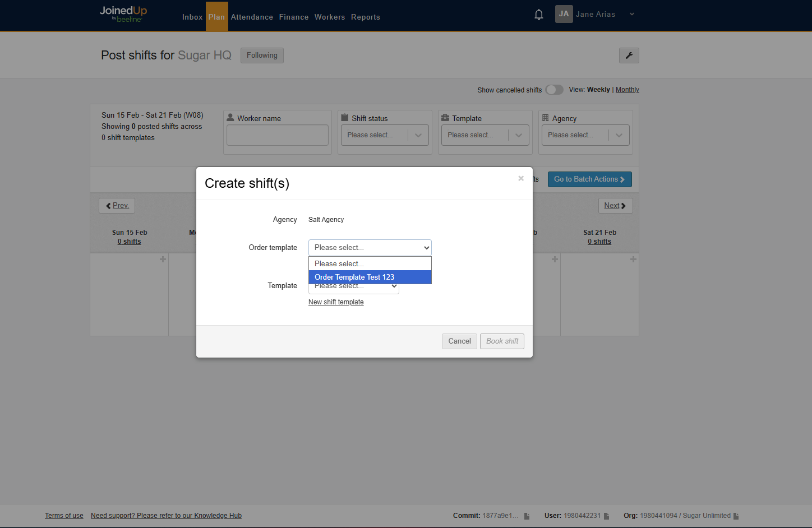Toggle Show cancelled shifts switch
Viewport: 812px width, 528px height.
click(554, 90)
